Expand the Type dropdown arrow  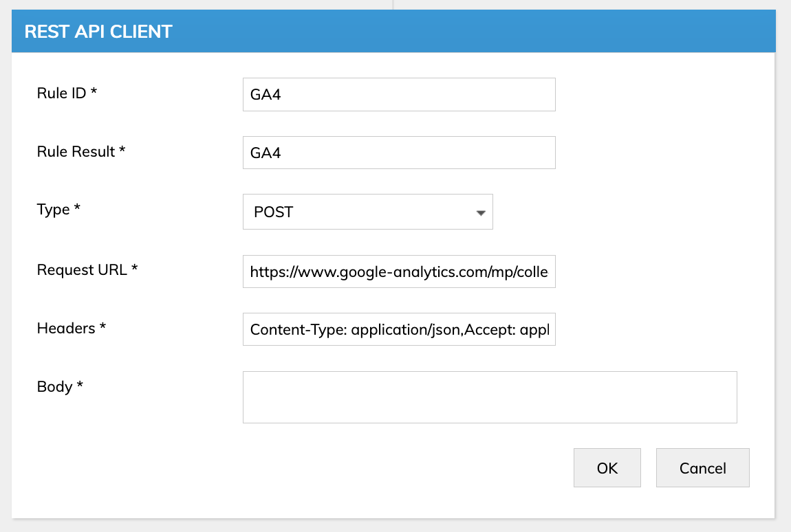coord(481,213)
